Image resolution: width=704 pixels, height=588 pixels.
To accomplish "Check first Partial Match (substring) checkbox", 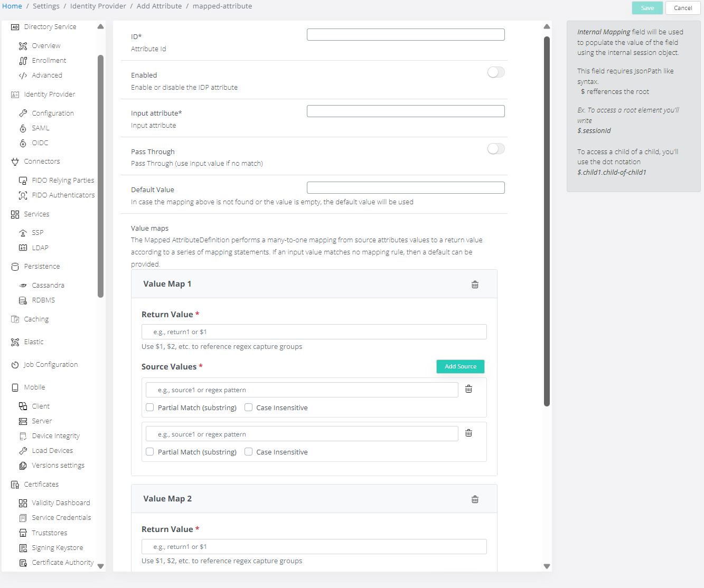I will click(x=150, y=407).
